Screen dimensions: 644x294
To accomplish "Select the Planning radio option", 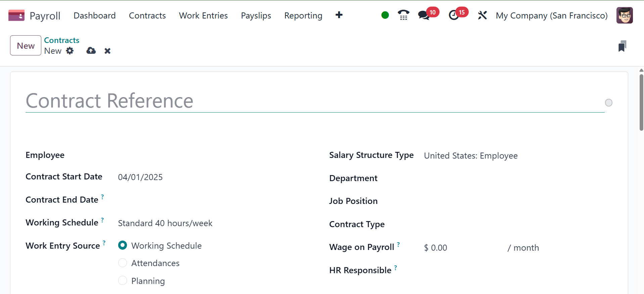I will [x=123, y=281].
